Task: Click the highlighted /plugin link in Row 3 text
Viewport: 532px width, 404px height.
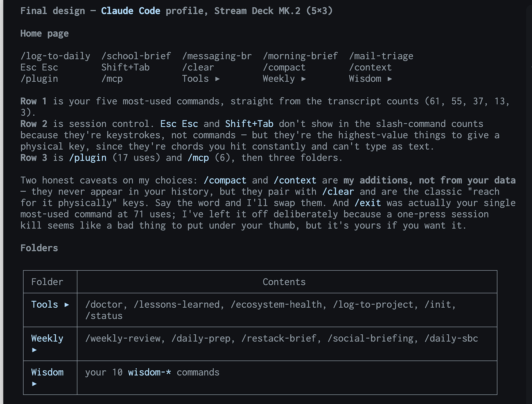Action: click(88, 158)
